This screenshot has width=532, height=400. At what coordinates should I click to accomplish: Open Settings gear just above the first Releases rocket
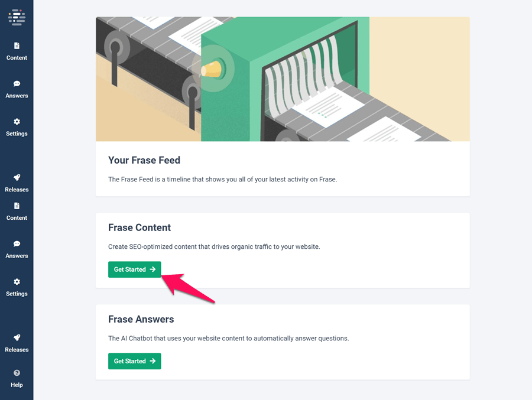click(x=17, y=127)
